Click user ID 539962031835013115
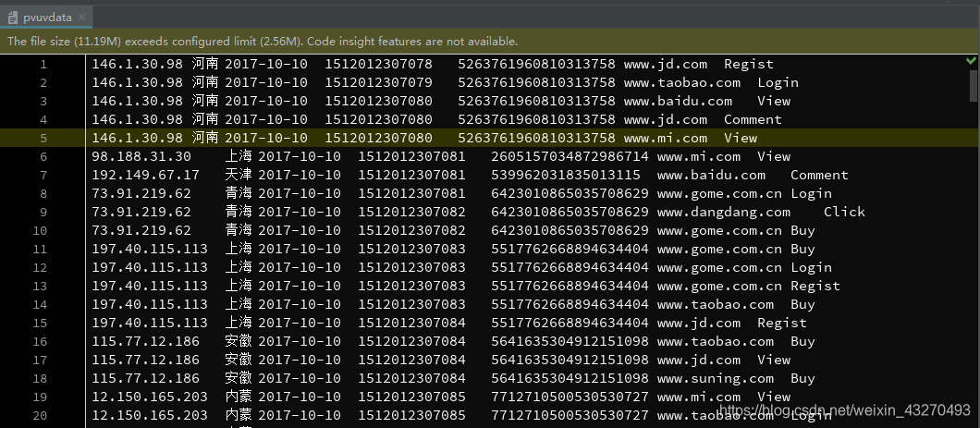The width and height of the screenshot is (980, 428). pos(566,175)
